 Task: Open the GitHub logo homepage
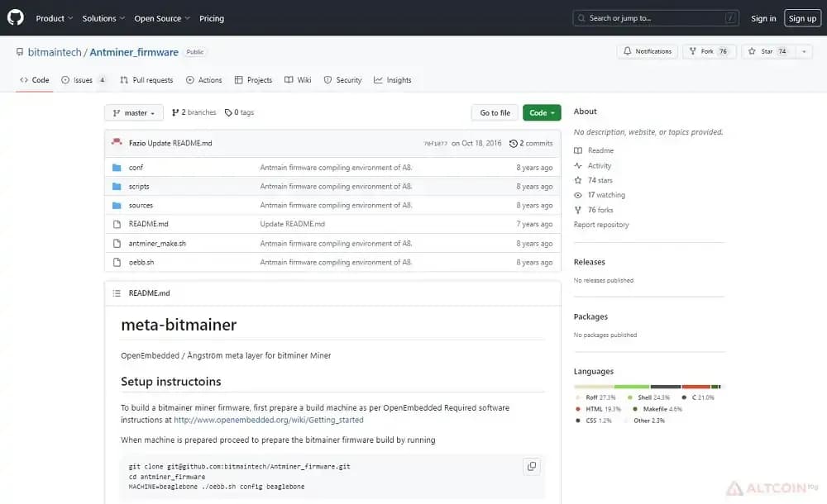[x=15, y=17]
